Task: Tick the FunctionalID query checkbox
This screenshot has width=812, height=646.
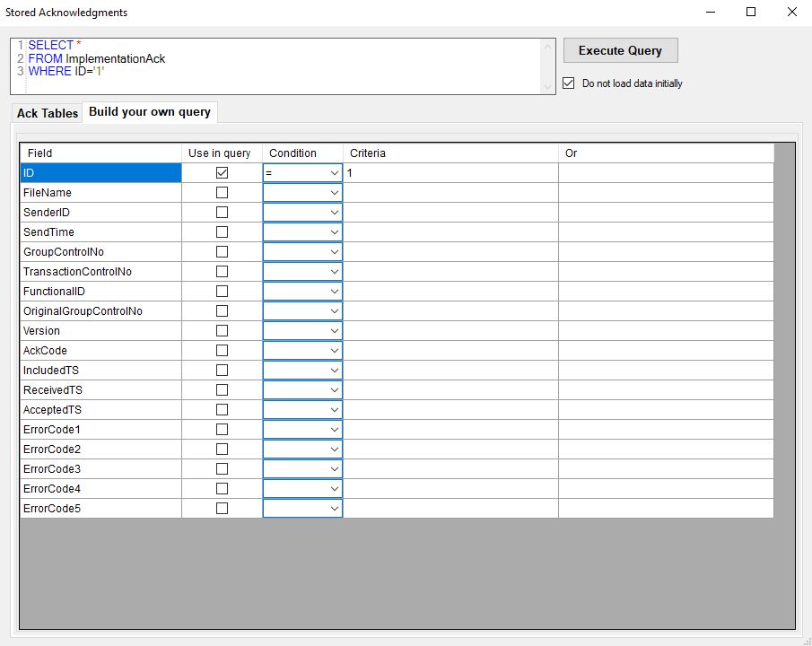Action: click(222, 291)
